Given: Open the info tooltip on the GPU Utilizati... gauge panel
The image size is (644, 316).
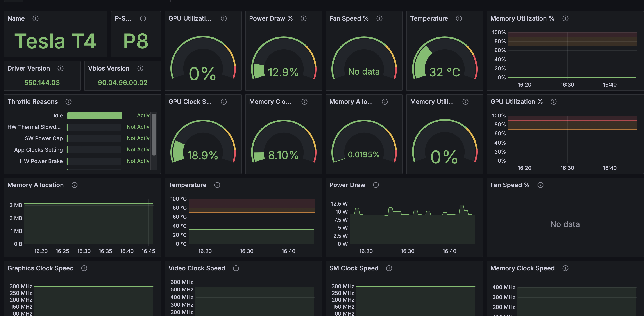Looking at the screenshot, I should [224, 18].
